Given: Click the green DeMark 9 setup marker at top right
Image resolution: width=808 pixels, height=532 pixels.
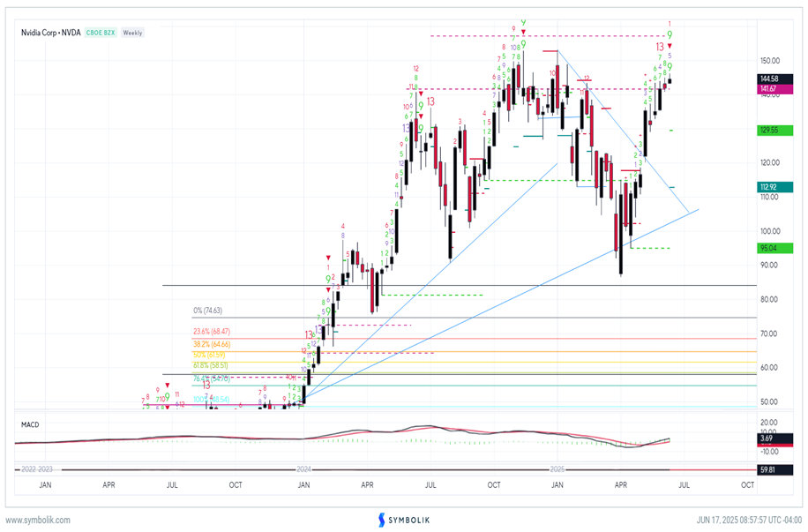Looking at the screenshot, I should pos(670,34).
